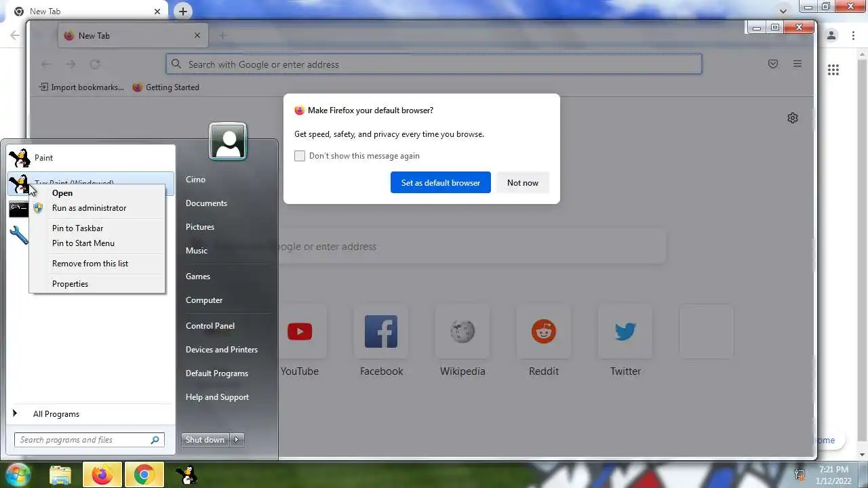This screenshot has height=488, width=868.
Task: Click the taskbar clock and date
Action: (x=833, y=475)
